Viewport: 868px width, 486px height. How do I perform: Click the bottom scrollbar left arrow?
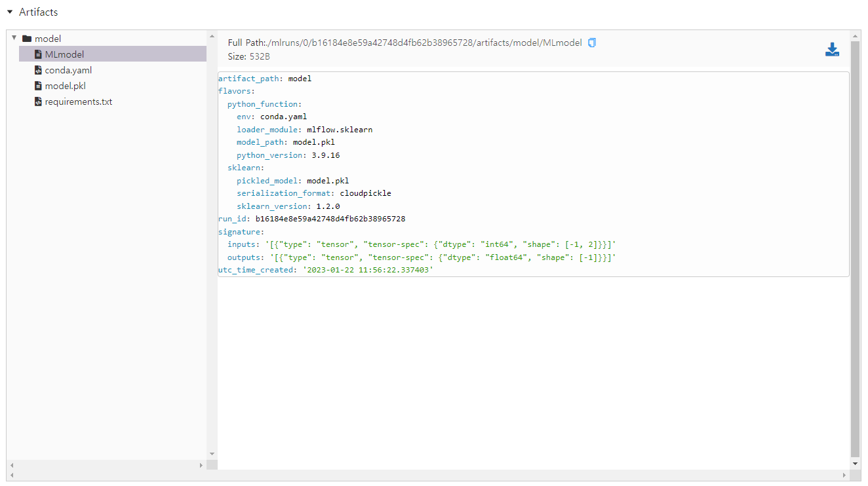12,475
